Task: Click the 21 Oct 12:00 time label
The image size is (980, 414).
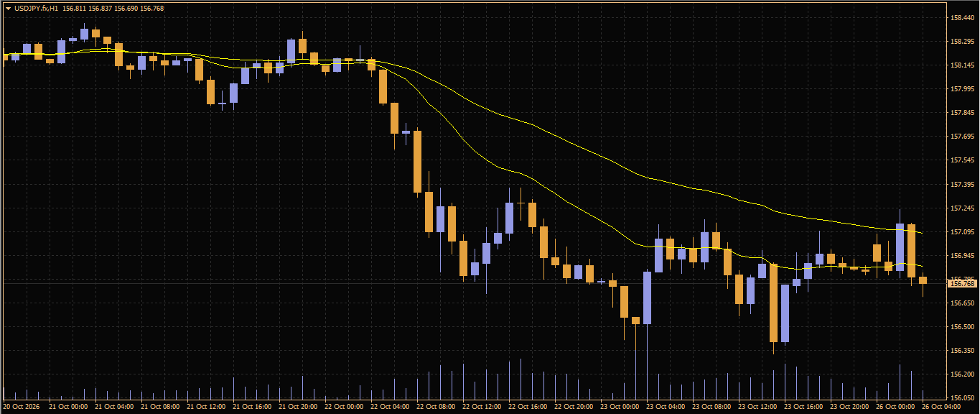Action: click(206, 407)
